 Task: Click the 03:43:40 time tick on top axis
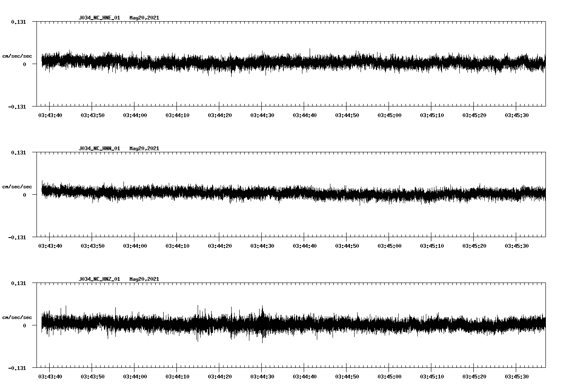(x=50, y=114)
